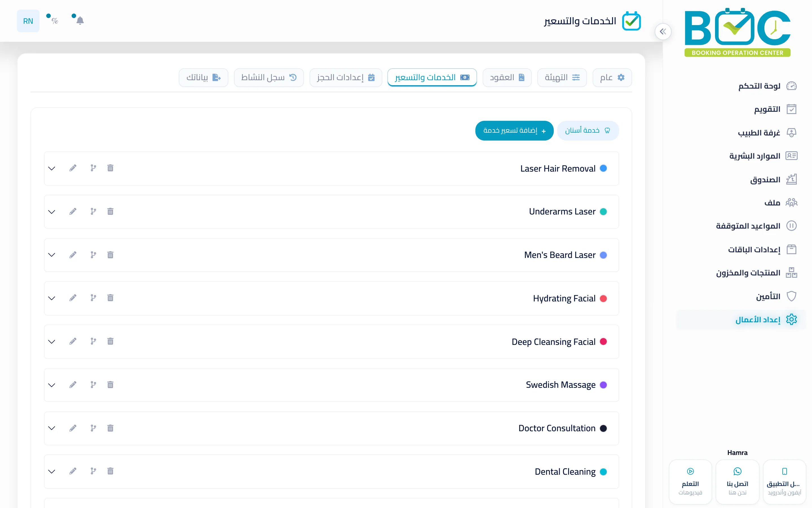Click the RN user avatar
This screenshot has height=508, width=812.
point(28,21)
